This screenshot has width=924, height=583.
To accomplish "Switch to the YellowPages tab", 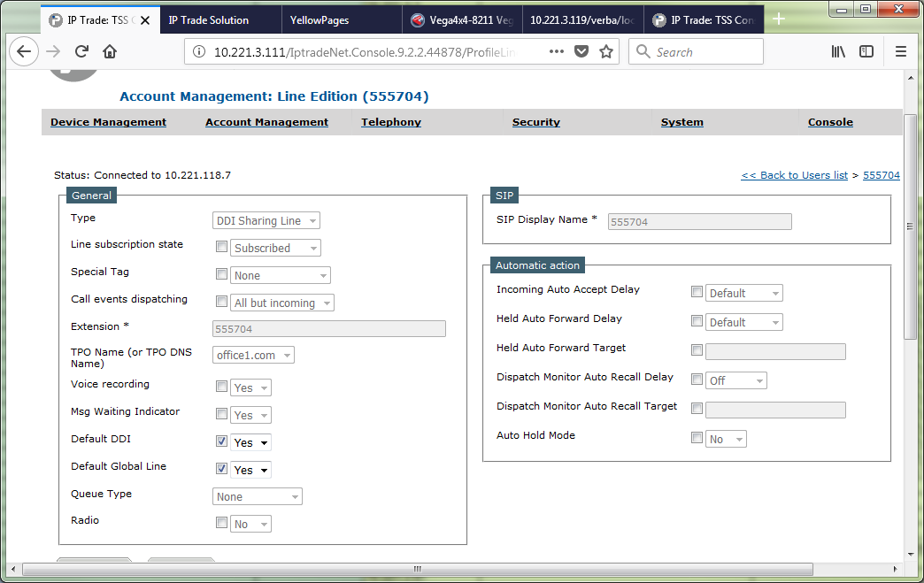I will [343, 20].
